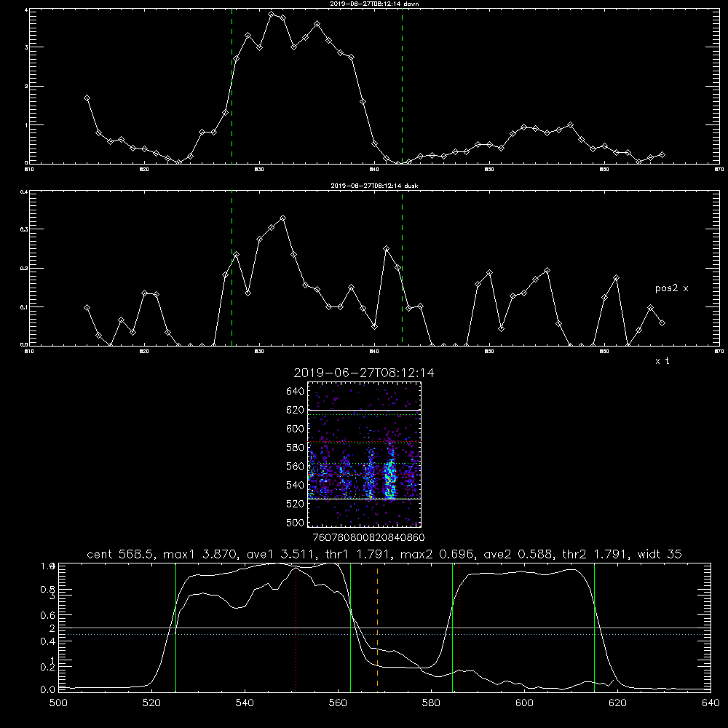Click the x-axis tick numbers under the image
This screenshot has height=728, width=728.
click(x=369, y=537)
